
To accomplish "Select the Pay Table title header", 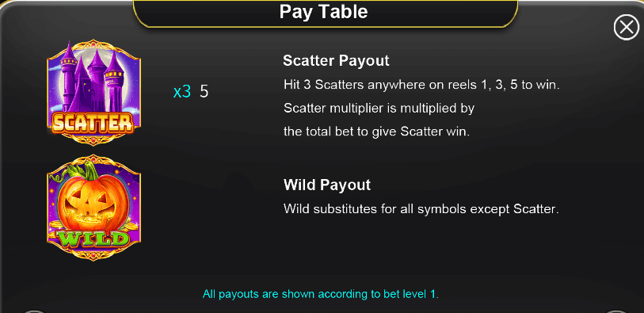I will tap(324, 12).
